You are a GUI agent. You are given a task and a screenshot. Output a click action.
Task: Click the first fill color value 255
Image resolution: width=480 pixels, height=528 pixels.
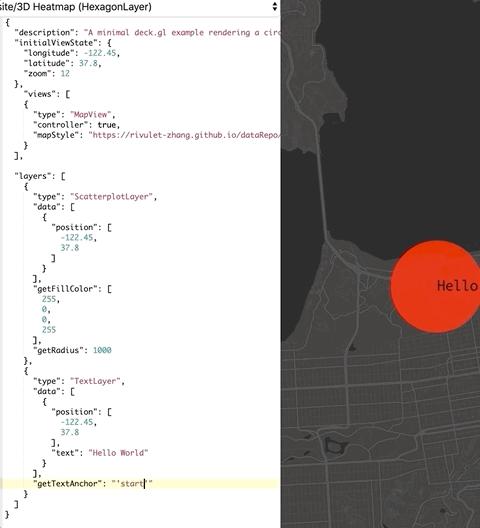[49, 299]
